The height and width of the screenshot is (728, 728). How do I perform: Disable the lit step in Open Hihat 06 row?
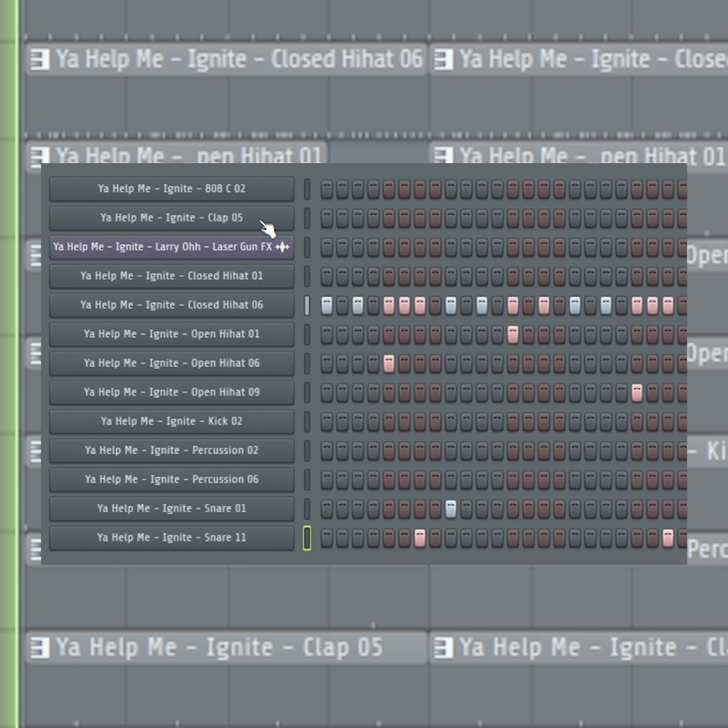389,364
